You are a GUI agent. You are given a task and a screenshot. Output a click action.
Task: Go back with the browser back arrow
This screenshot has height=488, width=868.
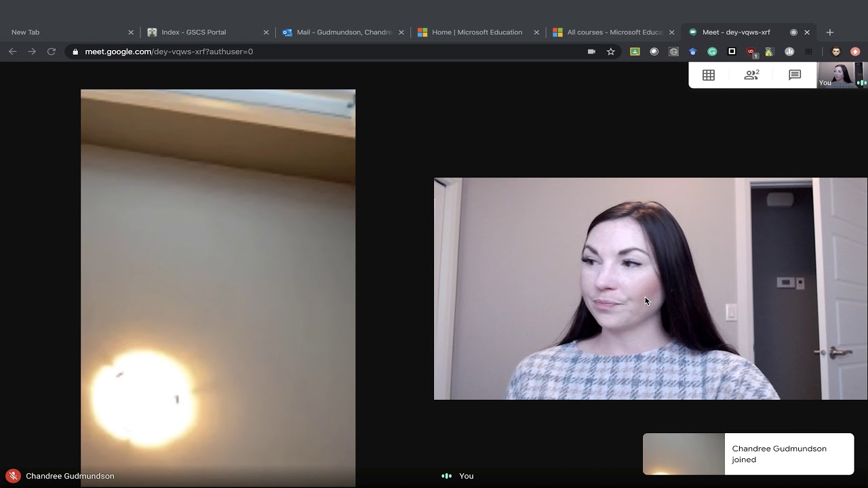point(12,52)
